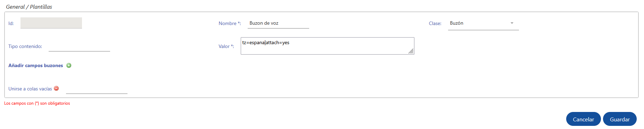Cancel the template edit with Cancelar
The height and width of the screenshot is (129, 644).
click(583, 119)
